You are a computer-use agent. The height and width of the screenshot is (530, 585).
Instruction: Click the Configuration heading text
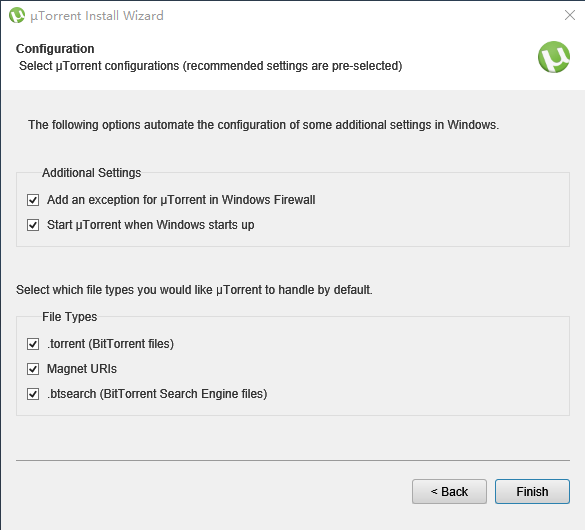pos(55,49)
